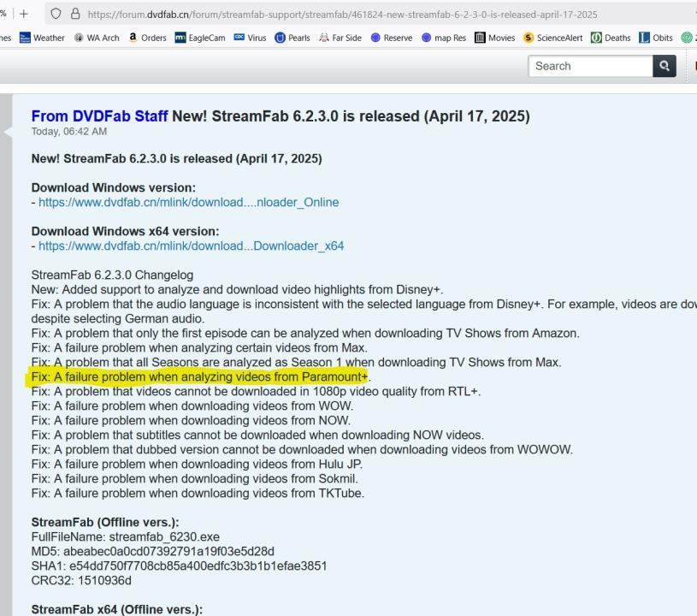The image size is (697, 616).
Task: Open a new browser tab with plus
Action: pos(23,14)
